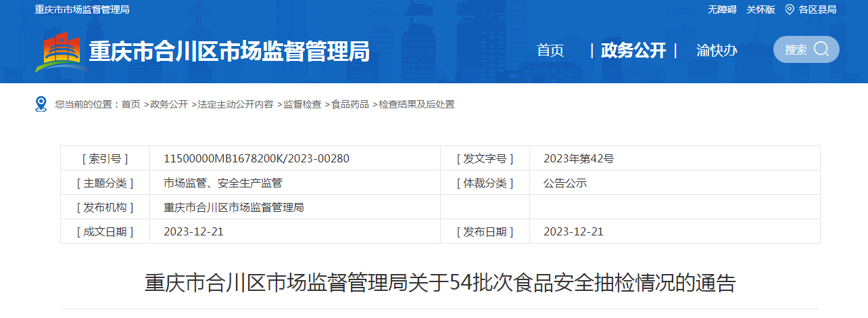
Task: Click the 搜索 search button
Action: [x=806, y=49]
